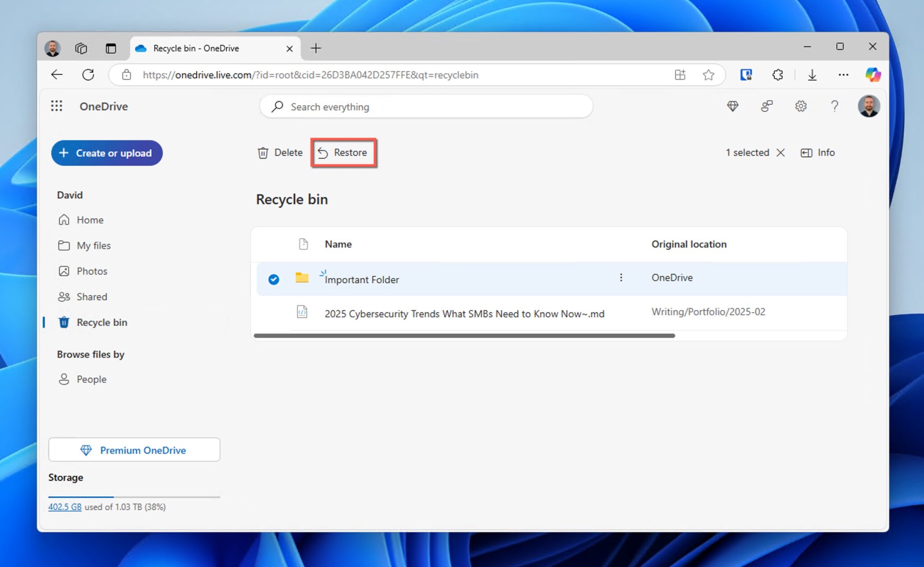Click the feedback icon in the header
The height and width of the screenshot is (567, 924).
(767, 106)
